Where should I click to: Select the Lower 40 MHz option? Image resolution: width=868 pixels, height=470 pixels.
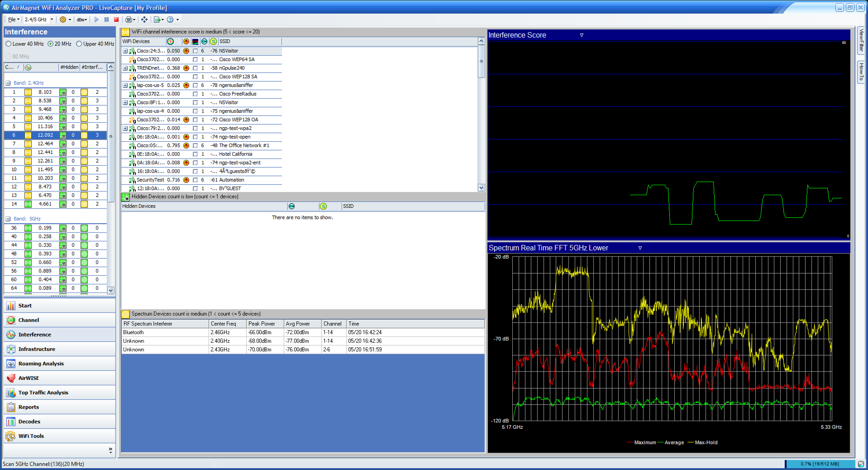(x=8, y=43)
